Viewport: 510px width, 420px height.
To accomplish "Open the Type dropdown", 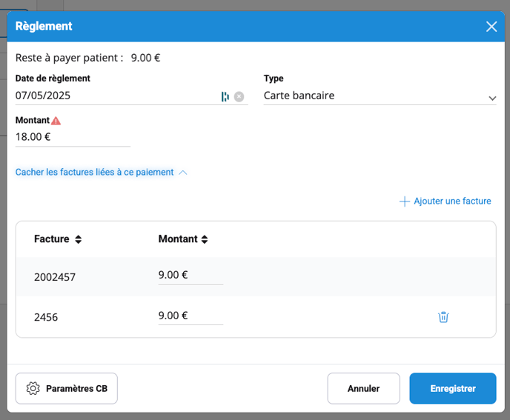I will tap(372, 96).
